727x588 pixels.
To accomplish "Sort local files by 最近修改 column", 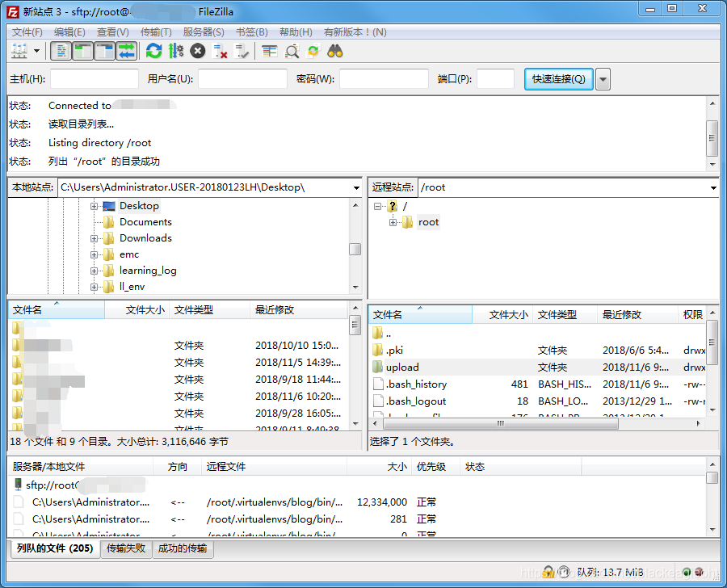I will pyautogui.click(x=298, y=310).
